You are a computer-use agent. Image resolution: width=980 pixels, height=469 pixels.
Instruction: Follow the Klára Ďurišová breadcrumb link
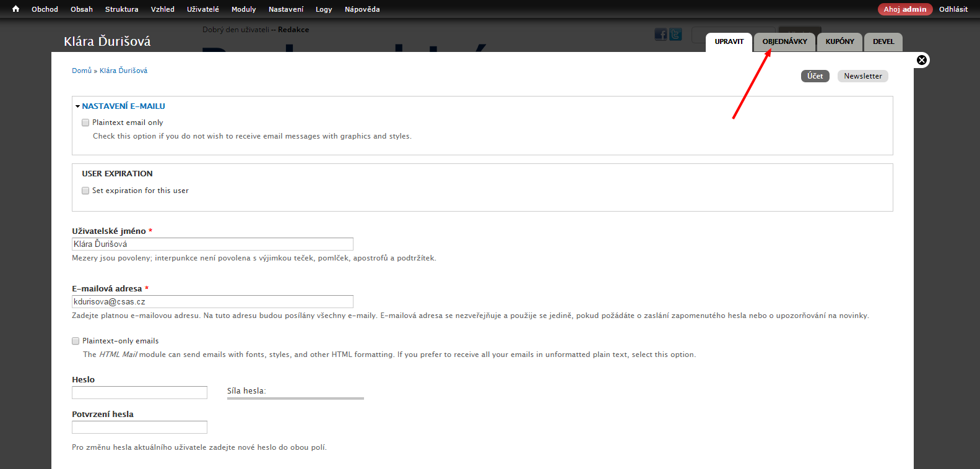tap(124, 71)
